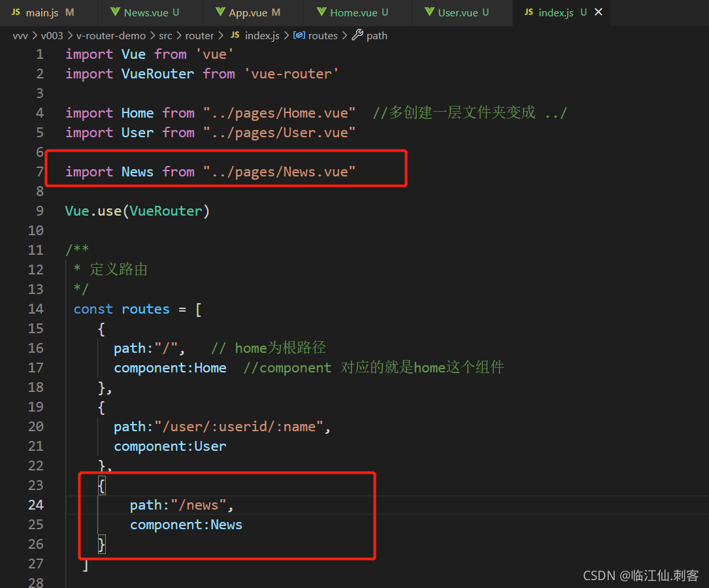Click component:Home on line 17

tap(170, 368)
